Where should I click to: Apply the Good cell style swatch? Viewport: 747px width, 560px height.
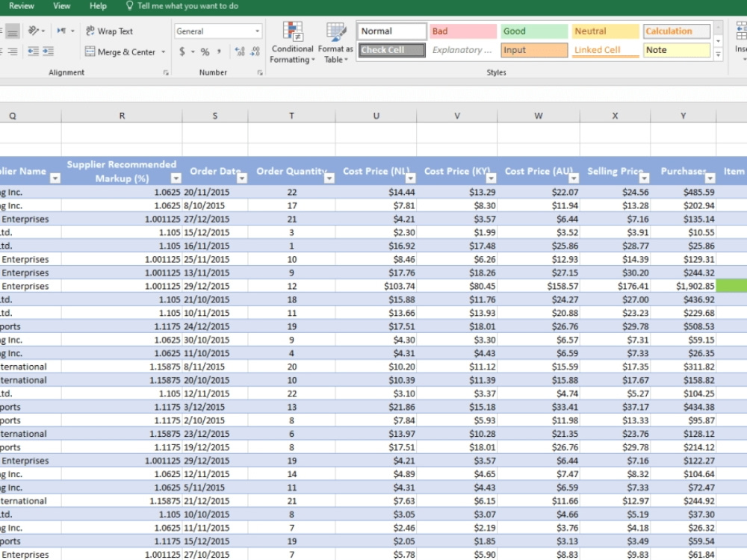[x=533, y=31]
